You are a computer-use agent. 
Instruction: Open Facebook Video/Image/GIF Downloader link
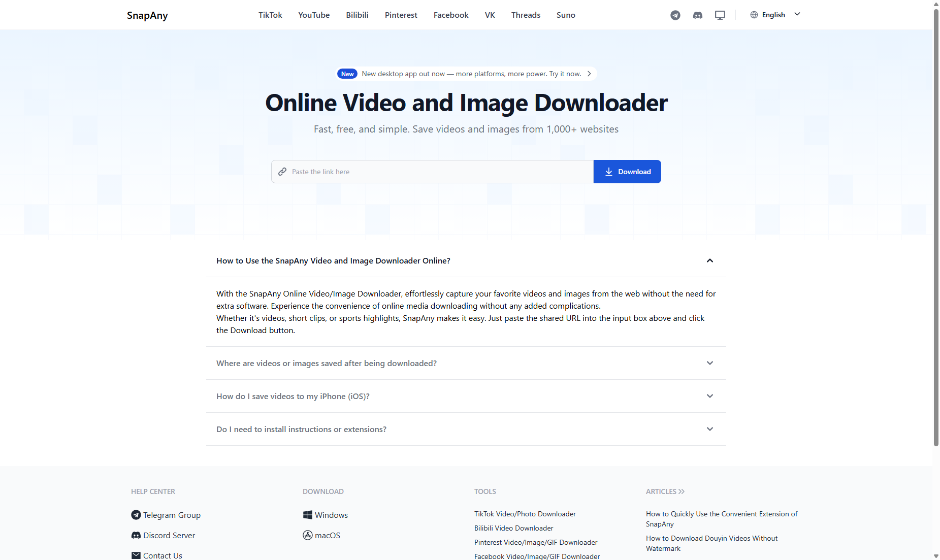(x=537, y=556)
